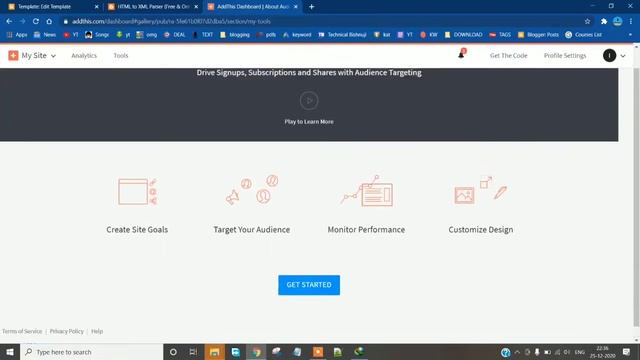The width and height of the screenshot is (640, 360).
Task: Open the keyword bookmark
Action: 297,35
